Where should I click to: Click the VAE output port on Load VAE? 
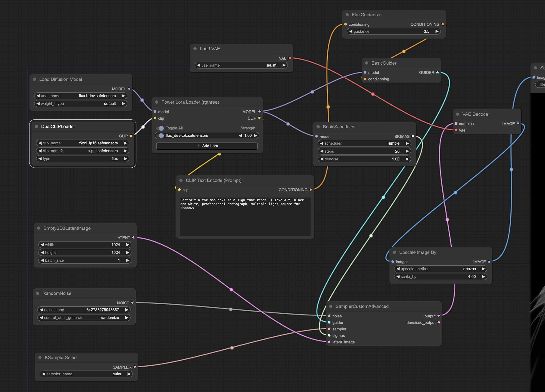pyautogui.click(x=290, y=58)
